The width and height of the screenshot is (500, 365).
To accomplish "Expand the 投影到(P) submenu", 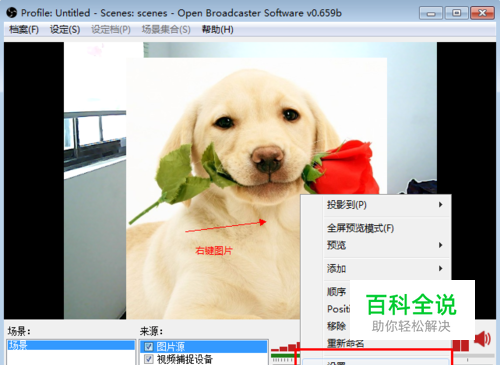I will [376, 205].
